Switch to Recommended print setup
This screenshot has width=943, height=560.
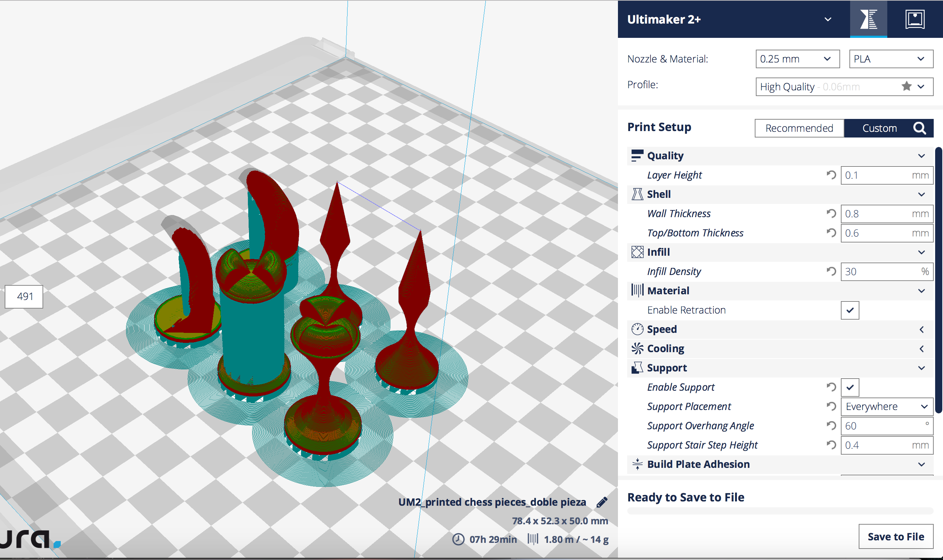pyautogui.click(x=799, y=128)
